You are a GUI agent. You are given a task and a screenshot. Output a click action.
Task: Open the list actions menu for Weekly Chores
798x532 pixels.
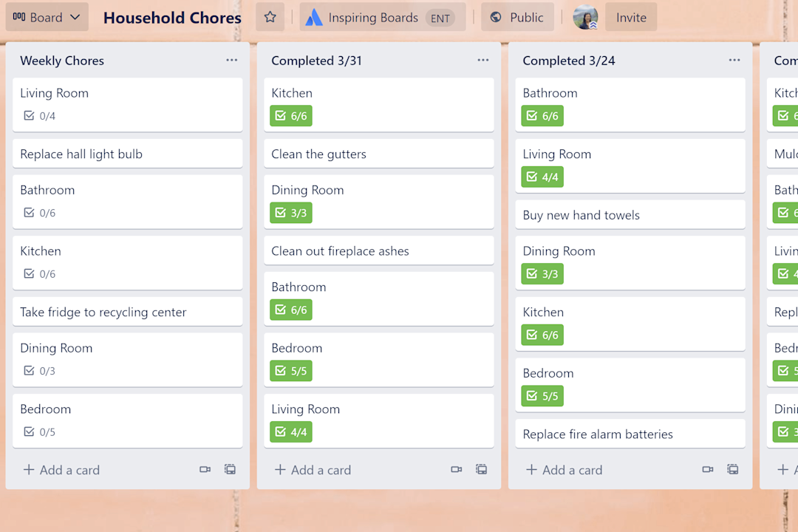pos(231,60)
